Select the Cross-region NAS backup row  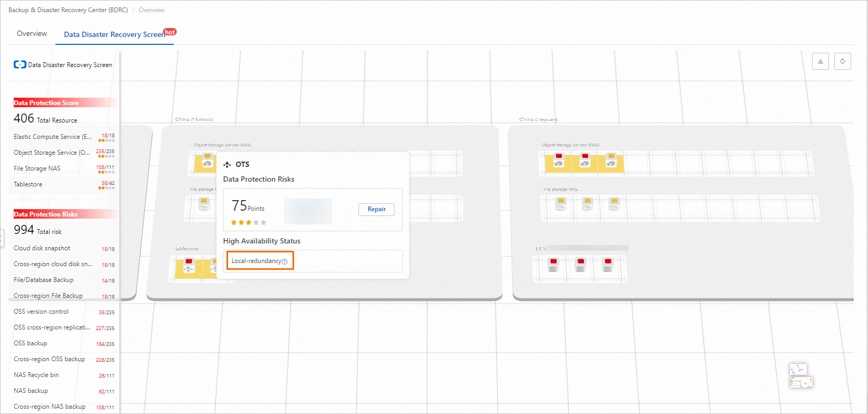pos(64,407)
